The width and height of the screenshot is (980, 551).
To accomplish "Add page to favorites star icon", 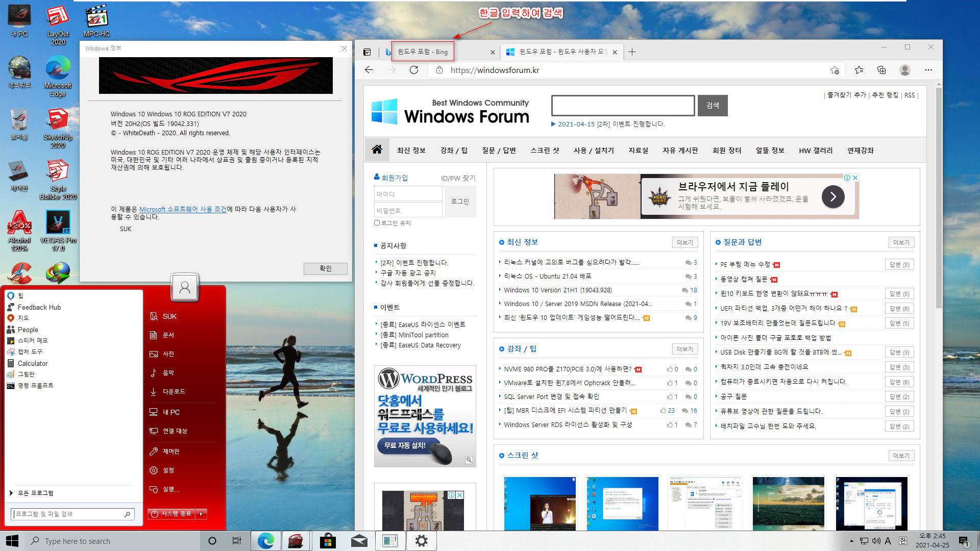I will 835,70.
